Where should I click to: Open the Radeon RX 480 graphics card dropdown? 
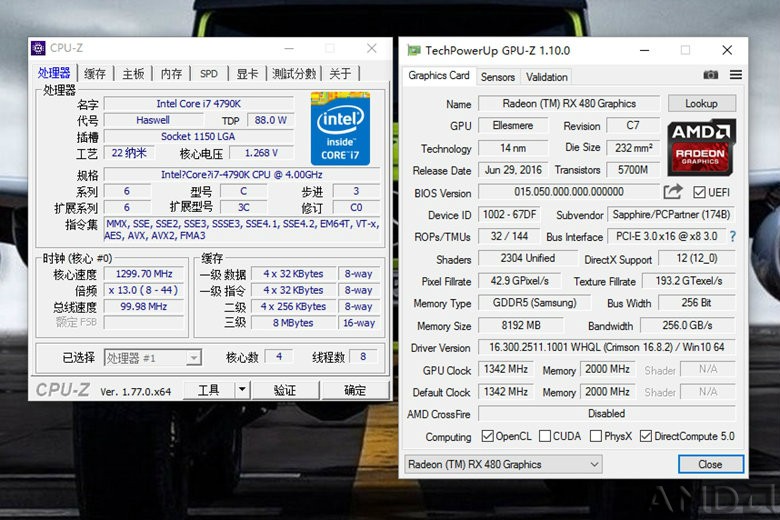503,464
